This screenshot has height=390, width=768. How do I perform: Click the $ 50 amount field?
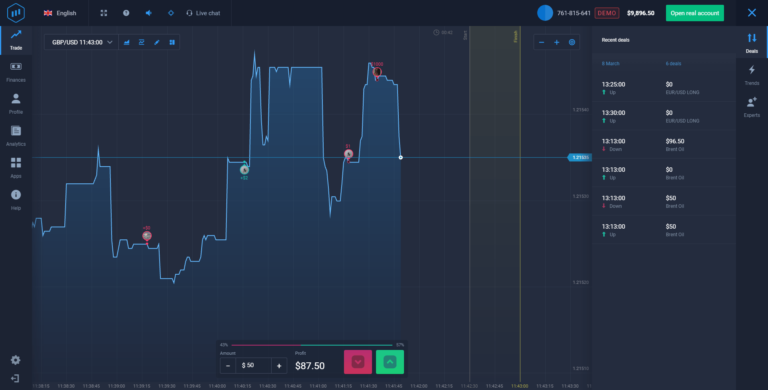pos(254,366)
